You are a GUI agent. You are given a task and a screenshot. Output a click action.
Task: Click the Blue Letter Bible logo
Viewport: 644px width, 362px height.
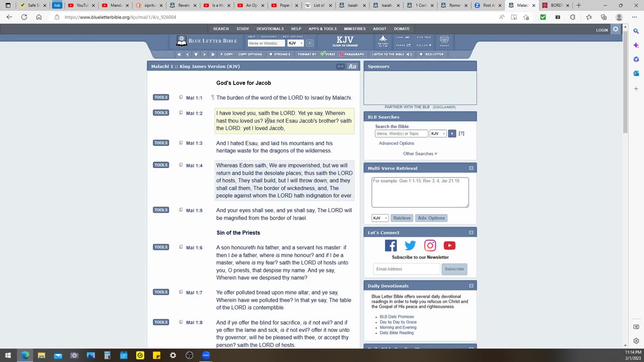tap(206, 41)
